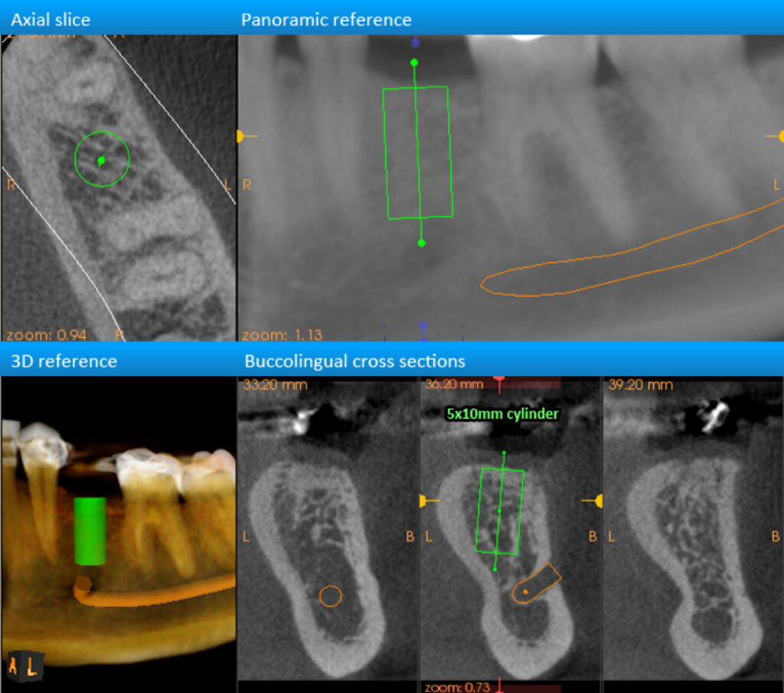Click the green implant center dot in axial slice
This screenshot has height=693, width=784.
[x=102, y=161]
